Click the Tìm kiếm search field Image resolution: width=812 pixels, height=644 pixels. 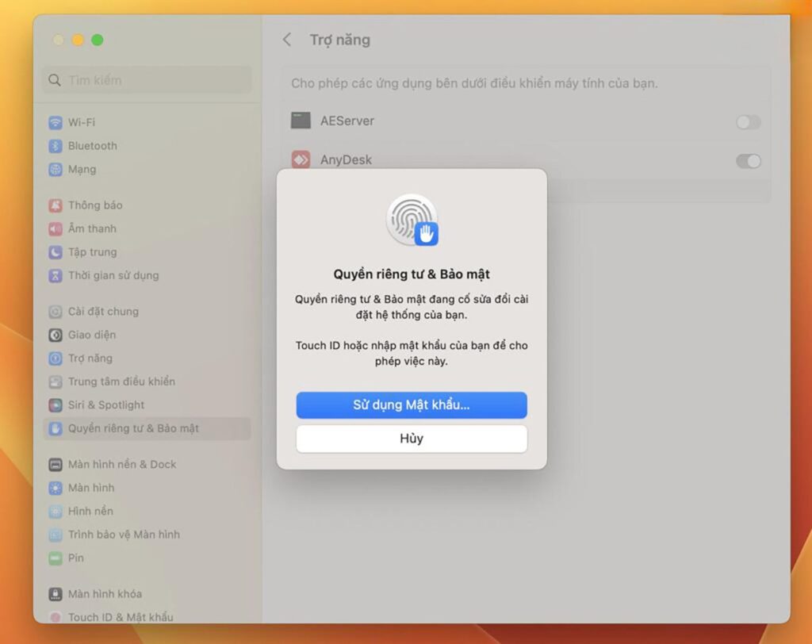tap(145, 79)
